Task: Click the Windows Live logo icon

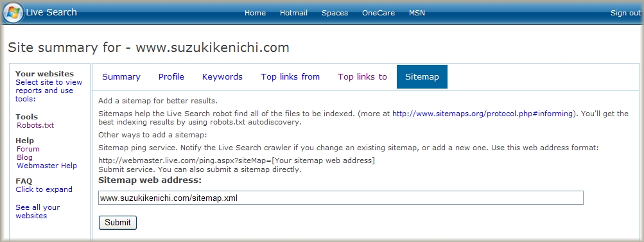Action: coord(13,13)
